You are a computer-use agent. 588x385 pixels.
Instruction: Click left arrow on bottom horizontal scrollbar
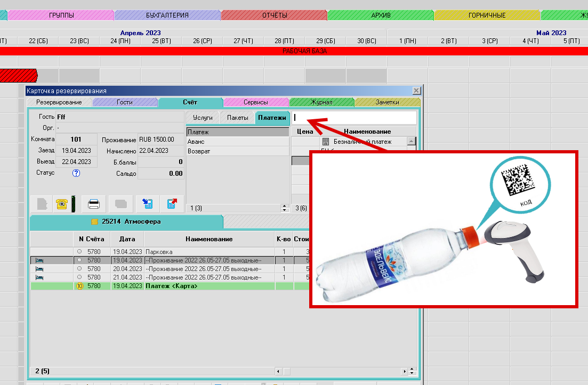click(x=278, y=371)
